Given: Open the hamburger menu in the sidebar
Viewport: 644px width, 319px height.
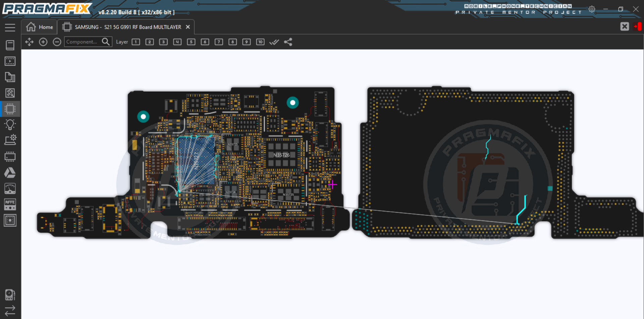Looking at the screenshot, I should coord(10,27).
